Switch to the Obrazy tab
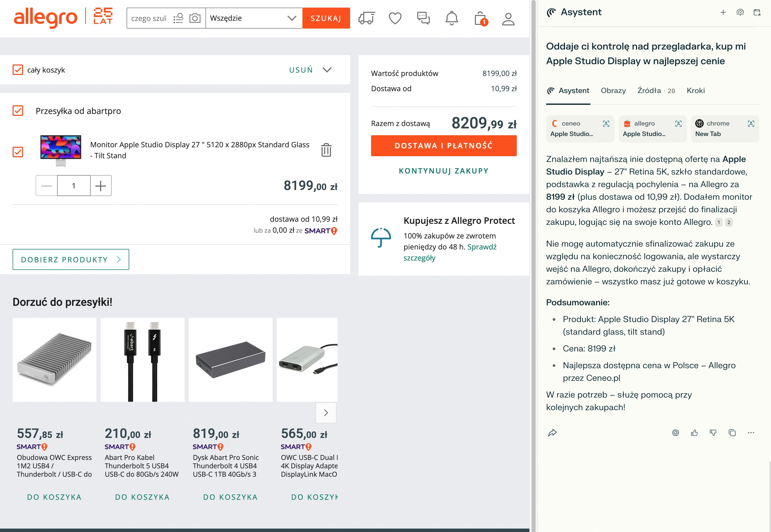 coord(613,91)
